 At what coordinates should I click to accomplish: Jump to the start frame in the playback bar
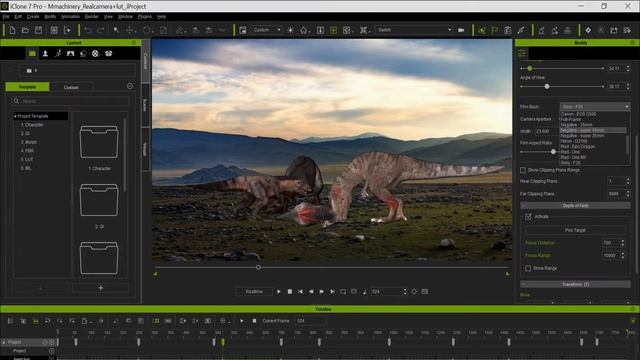click(300, 291)
